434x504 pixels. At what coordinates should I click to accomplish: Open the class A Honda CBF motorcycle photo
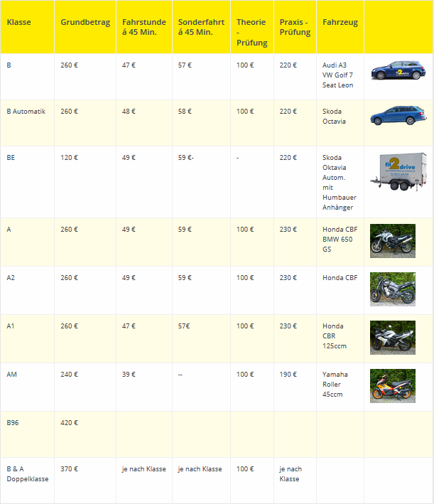[393, 240]
